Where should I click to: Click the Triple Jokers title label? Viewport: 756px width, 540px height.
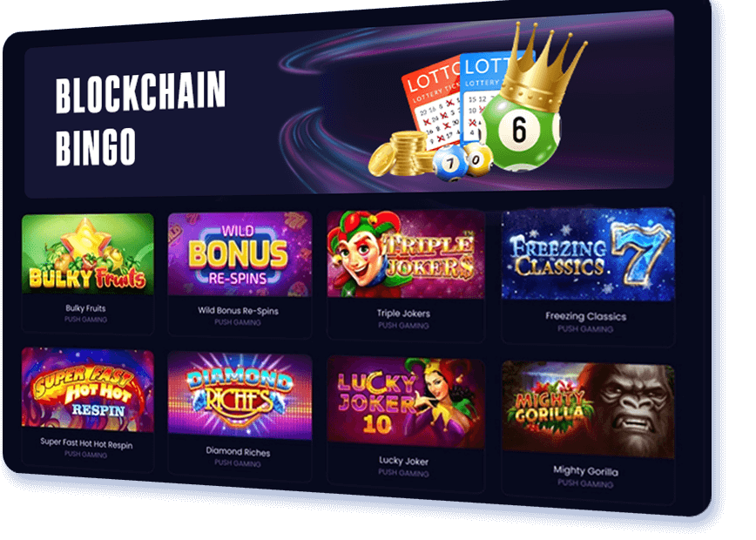pos(403,314)
